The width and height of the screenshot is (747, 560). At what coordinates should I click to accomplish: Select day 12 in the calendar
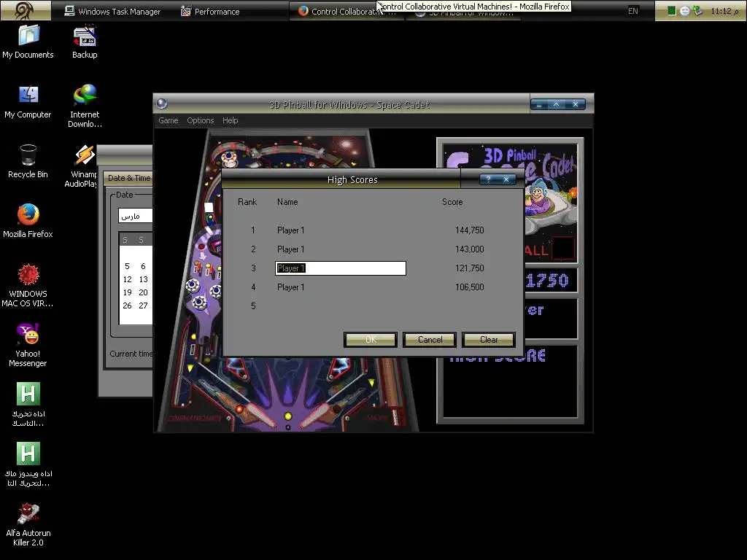pos(127,279)
